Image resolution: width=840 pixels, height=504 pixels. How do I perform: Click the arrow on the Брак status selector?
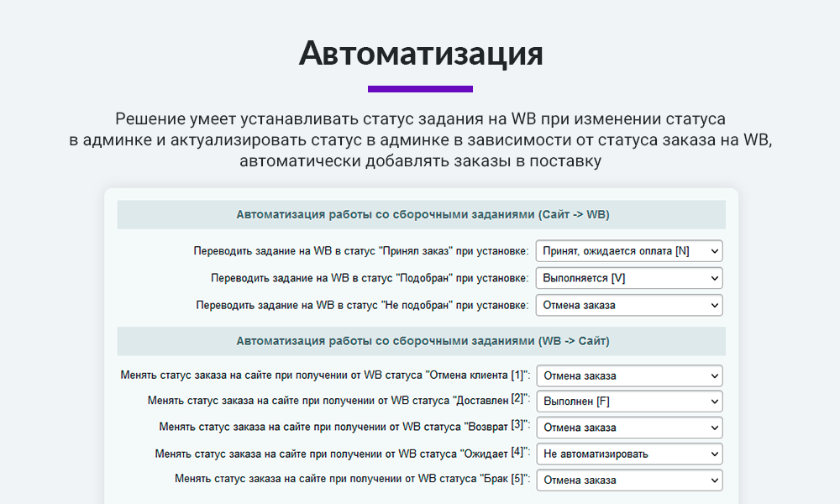coord(714,480)
